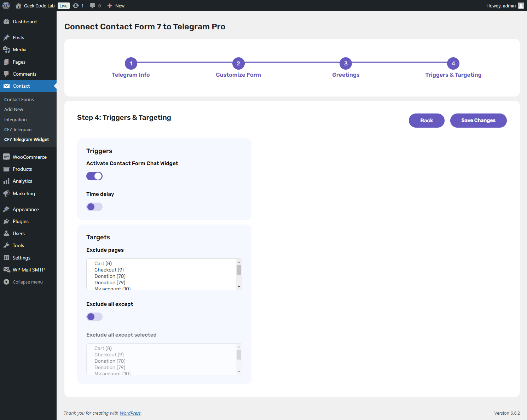Click the Users sidebar icon
The width and height of the screenshot is (527, 420).
[6, 233]
